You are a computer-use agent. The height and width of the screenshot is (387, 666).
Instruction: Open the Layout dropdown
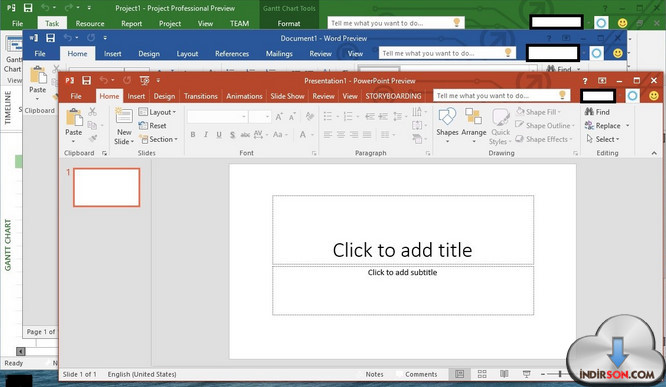click(157, 112)
